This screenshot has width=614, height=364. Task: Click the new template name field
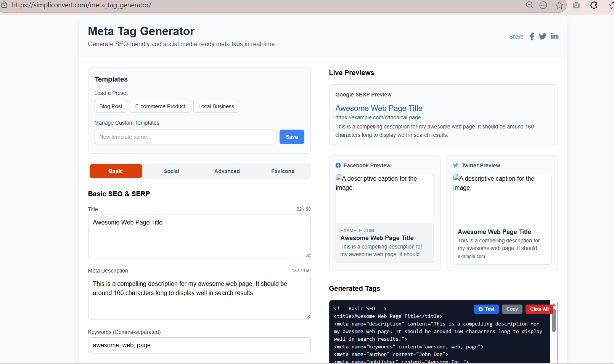[185, 137]
